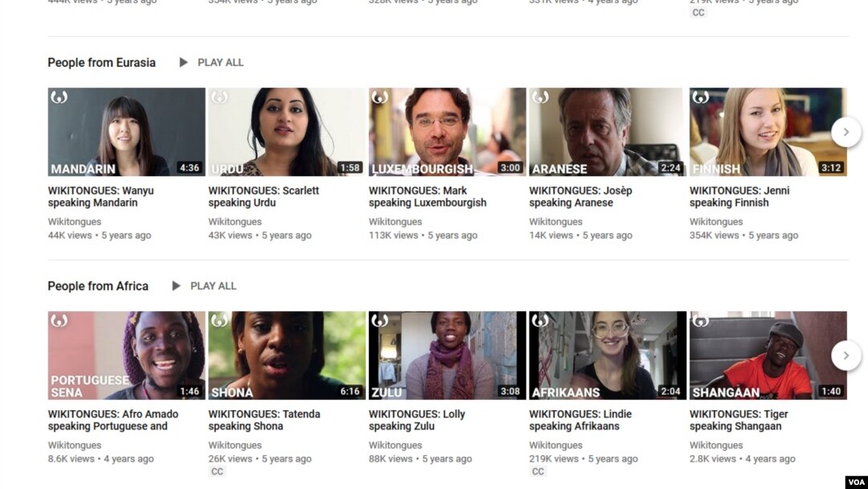Open title WIKITONGUES: Scarlett speaking Urdu

[x=264, y=196]
